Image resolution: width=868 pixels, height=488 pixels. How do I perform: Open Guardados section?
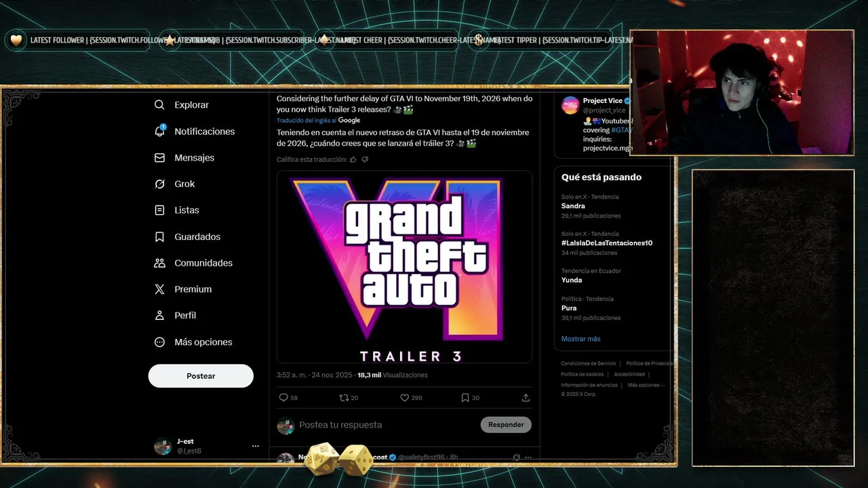tap(197, 237)
